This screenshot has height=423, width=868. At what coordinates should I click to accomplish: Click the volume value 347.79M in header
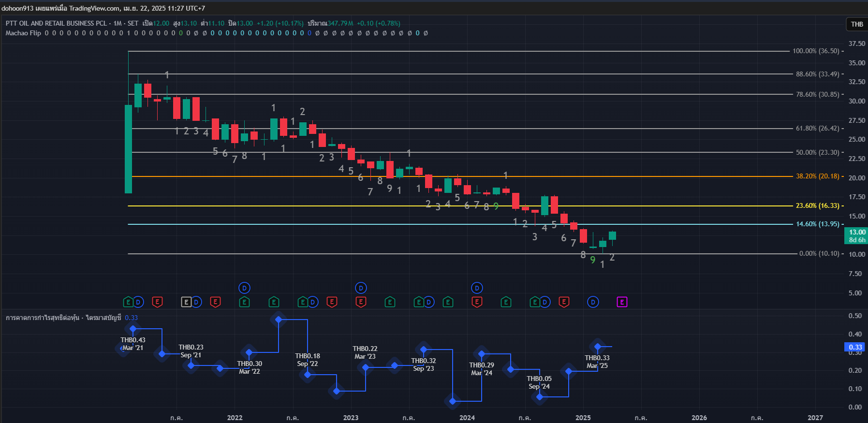[x=340, y=23]
